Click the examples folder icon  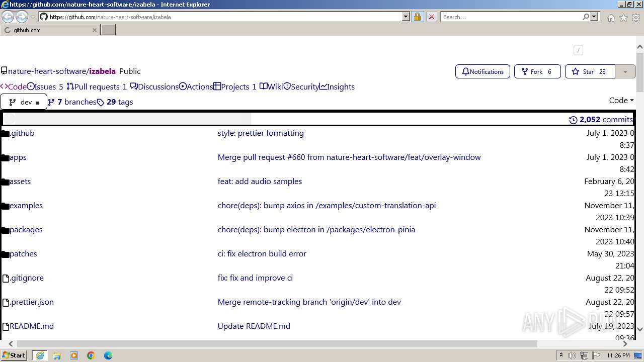coord(6,206)
